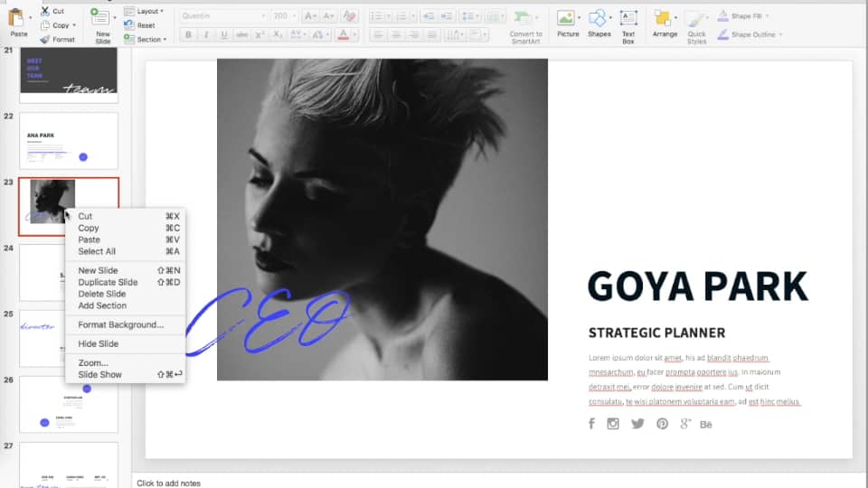This screenshot has height=488, width=868.
Task: Choose Delete Slide from context menu
Action: point(125,294)
